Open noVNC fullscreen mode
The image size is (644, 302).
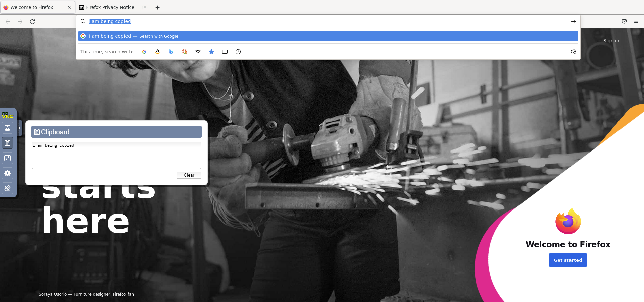tap(7, 158)
